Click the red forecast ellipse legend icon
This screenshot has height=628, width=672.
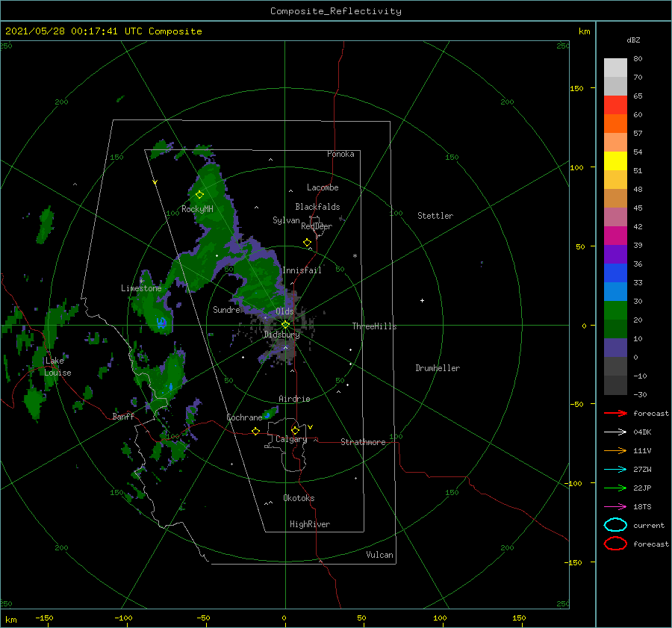tap(615, 544)
